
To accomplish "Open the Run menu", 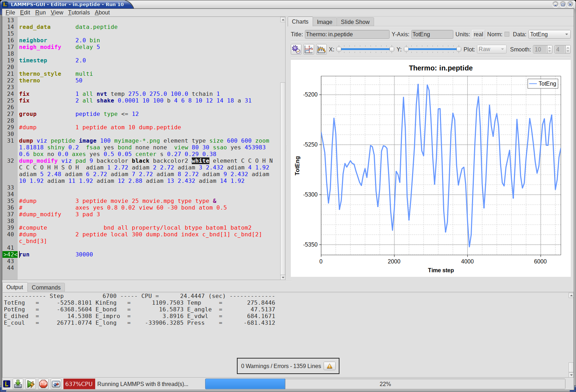I will [x=41, y=12].
